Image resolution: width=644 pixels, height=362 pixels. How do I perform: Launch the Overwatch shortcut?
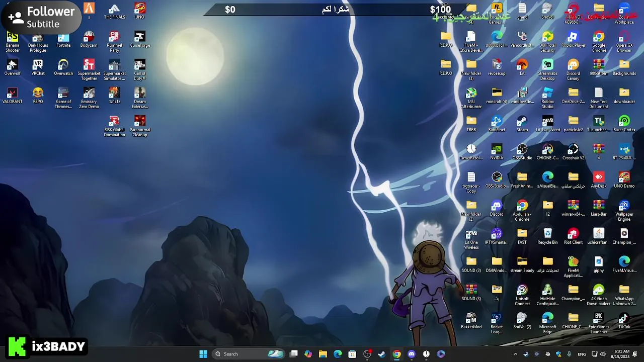tap(63, 68)
